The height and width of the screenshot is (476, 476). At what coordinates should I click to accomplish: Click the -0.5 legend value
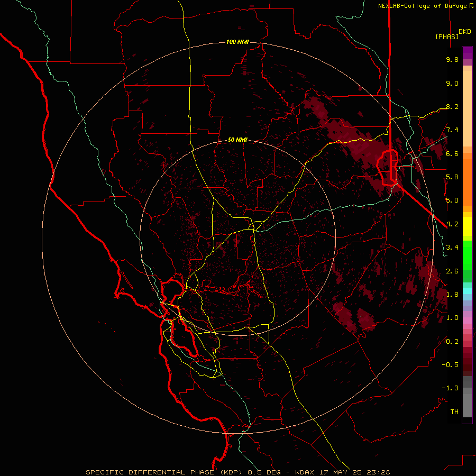coord(450,365)
